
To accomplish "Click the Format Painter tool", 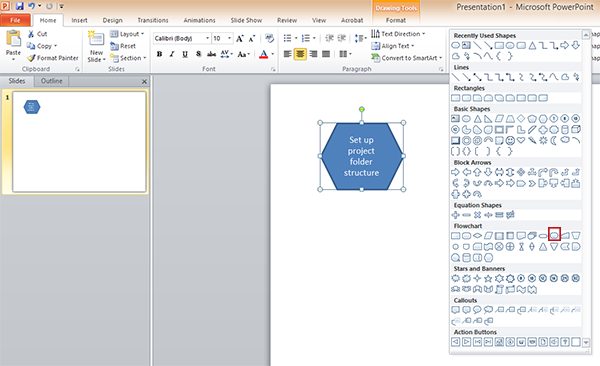I will coord(52,58).
